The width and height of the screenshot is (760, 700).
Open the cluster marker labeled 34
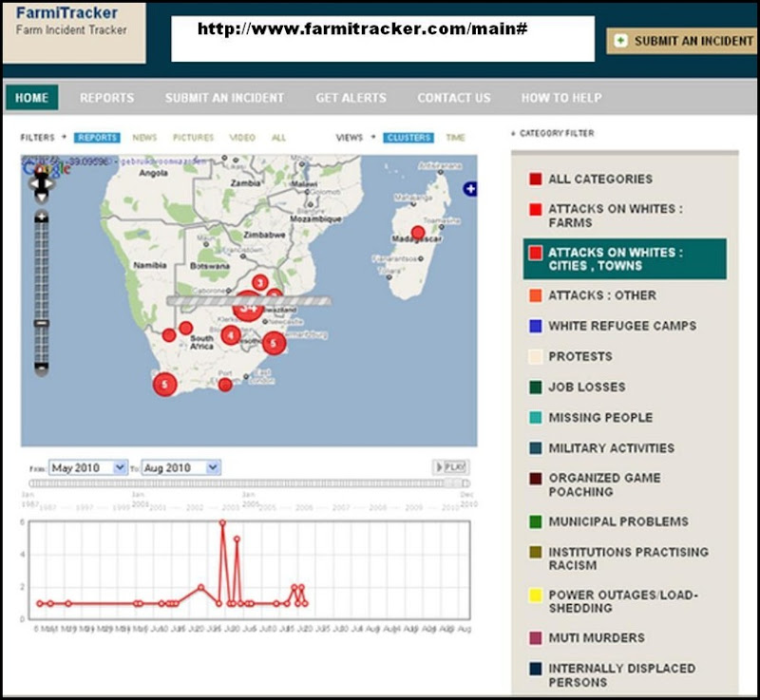pyautogui.click(x=248, y=308)
